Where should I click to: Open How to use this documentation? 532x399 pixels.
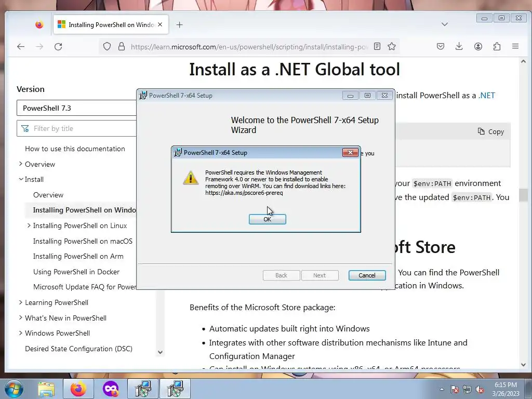(x=75, y=149)
